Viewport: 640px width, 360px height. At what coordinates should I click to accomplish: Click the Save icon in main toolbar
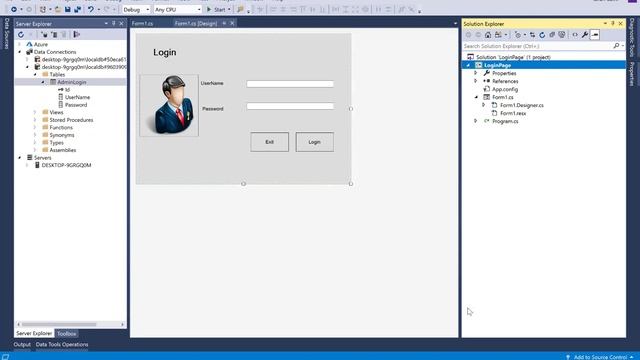point(68,9)
